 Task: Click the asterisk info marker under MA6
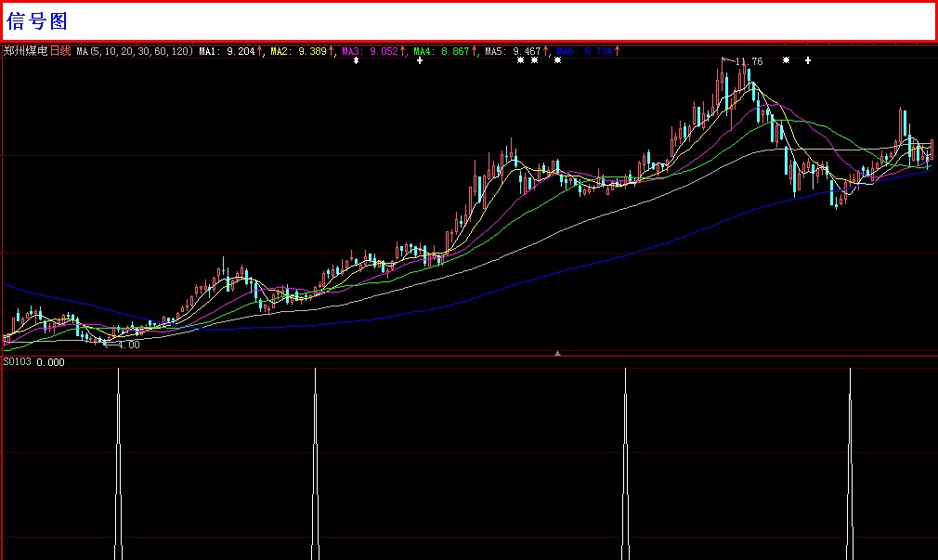(x=557, y=60)
